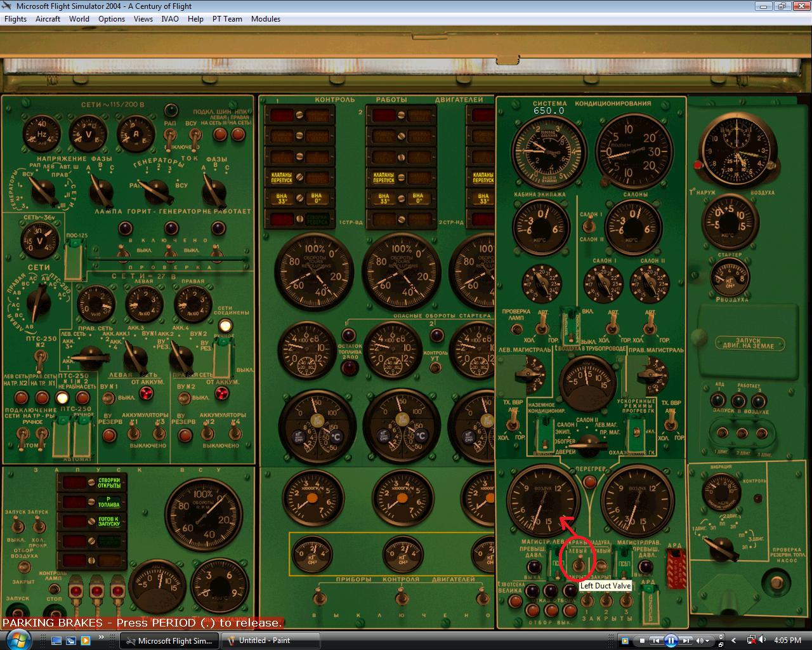Click the СТАРТЕР air pressure gauge
The height and width of the screenshot is (650, 812).
pos(730,277)
